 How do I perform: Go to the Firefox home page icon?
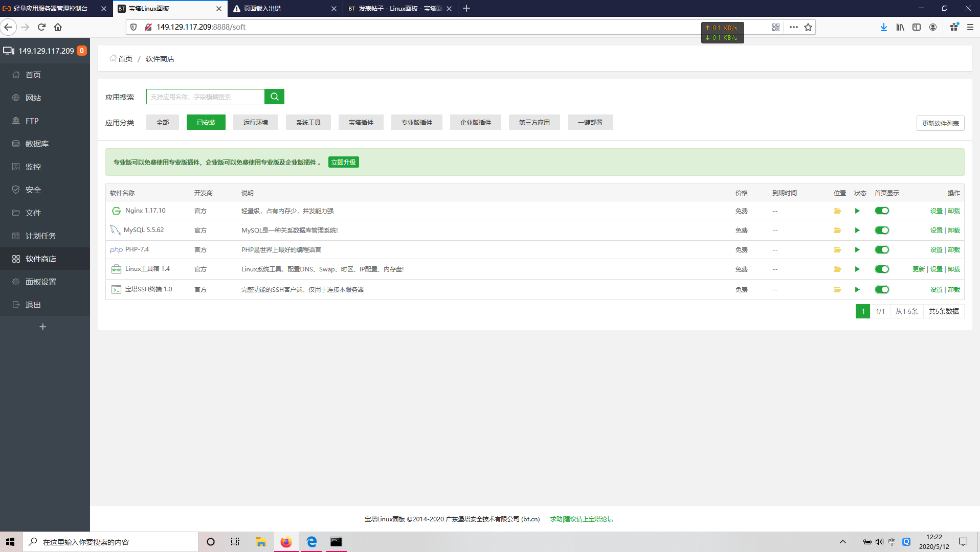(x=58, y=27)
